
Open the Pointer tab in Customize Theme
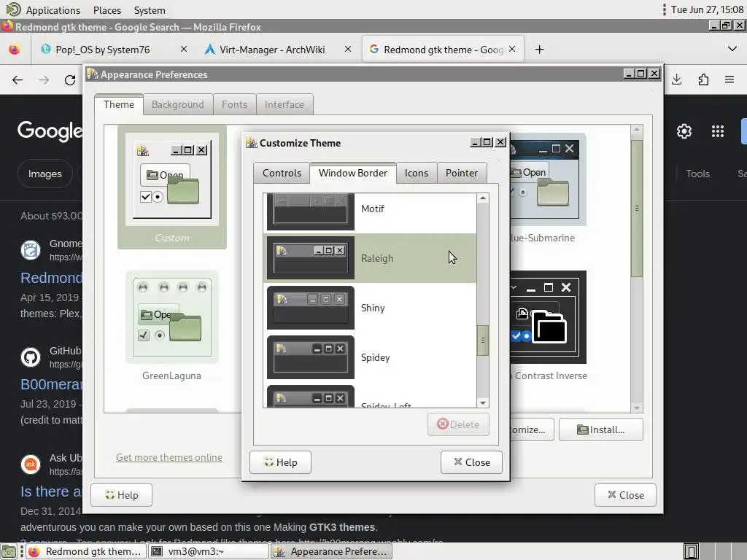(461, 173)
